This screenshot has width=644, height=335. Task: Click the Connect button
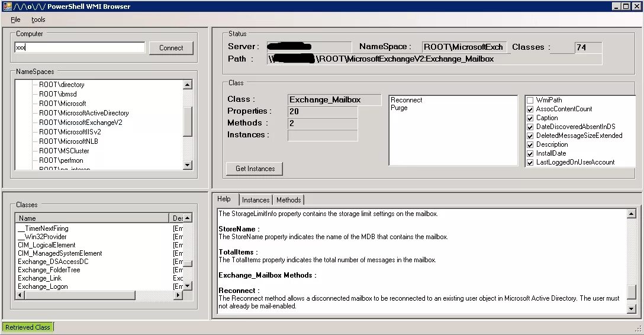pyautogui.click(x=171, y=47)
